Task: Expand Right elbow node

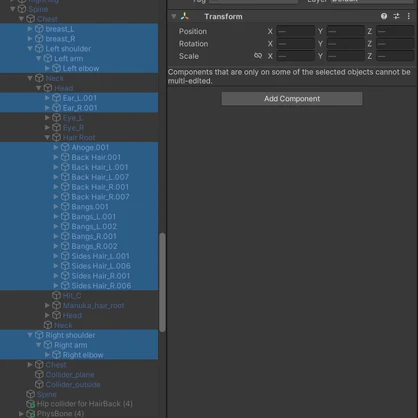Action: pos(47,355)
